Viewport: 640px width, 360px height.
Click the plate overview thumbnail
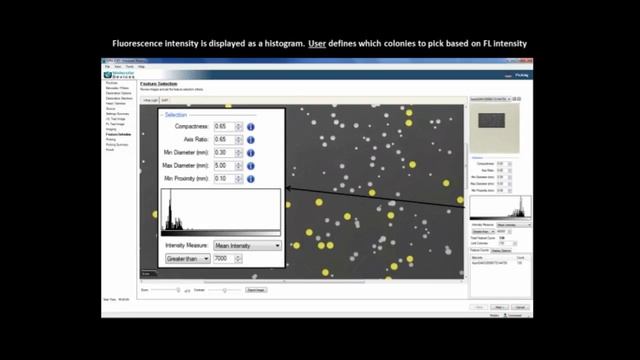pos(495,128)
